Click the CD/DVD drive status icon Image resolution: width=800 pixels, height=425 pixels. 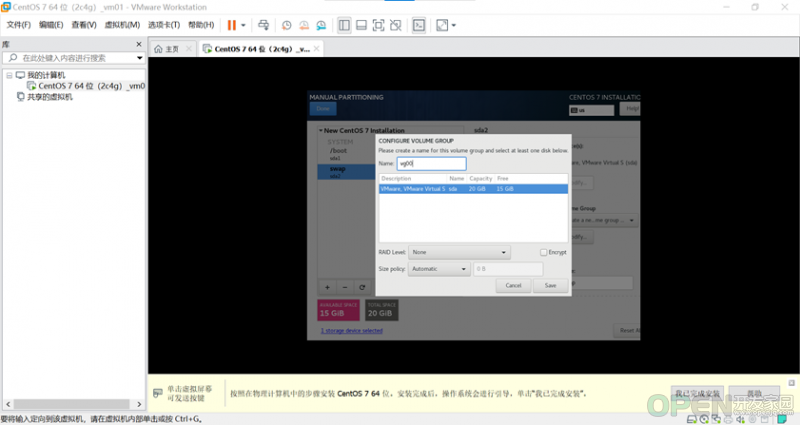pyautogui.click(x=704, y=419)
